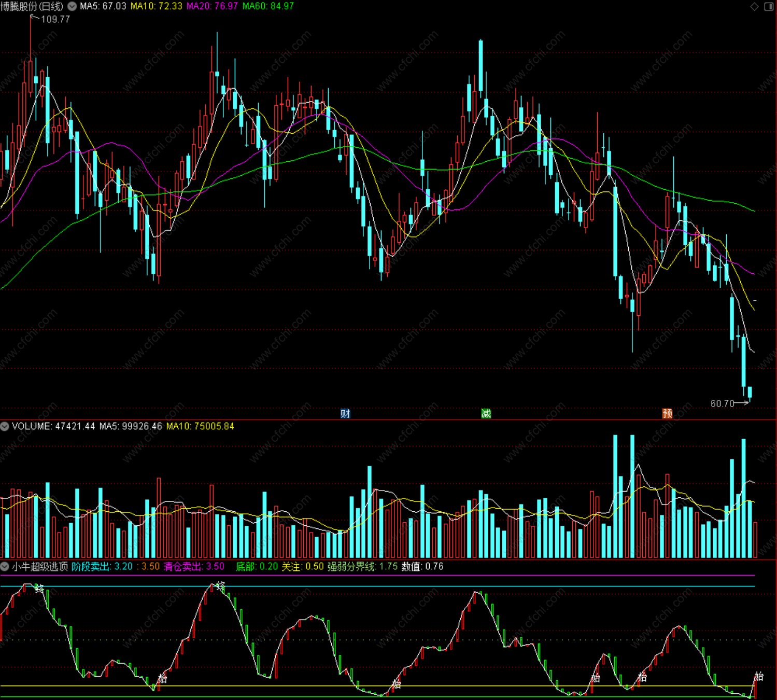The image size is (777, 700).
Task: Click the 小牛超级逃顶 indicator name
Action: [x=40, y=566]
